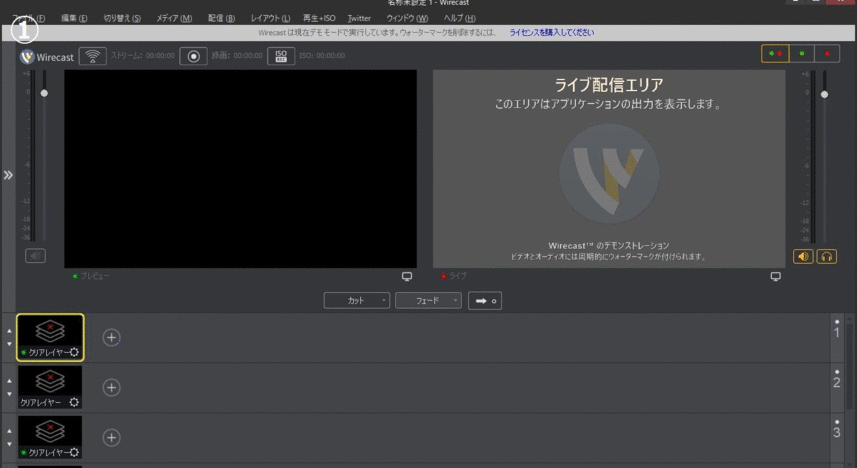
Task: Click the ISO: 00:00:00 timer text
Action: 322,56
